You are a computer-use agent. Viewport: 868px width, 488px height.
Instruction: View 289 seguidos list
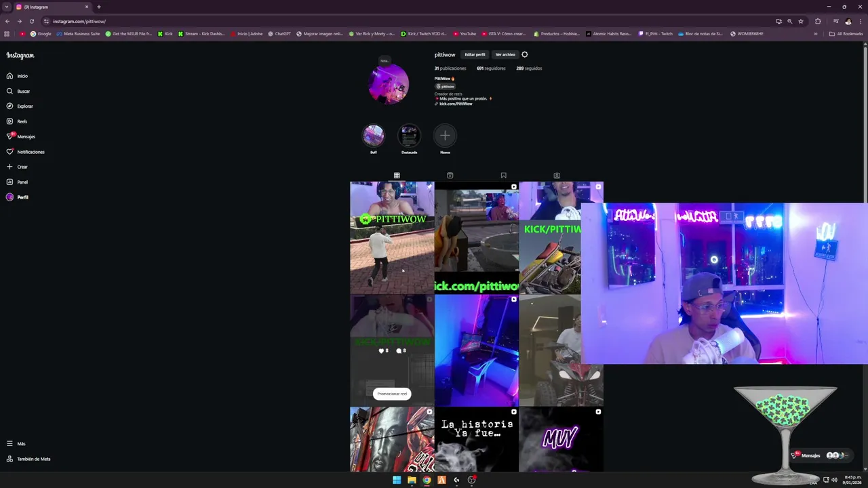(x=529, y=68)
